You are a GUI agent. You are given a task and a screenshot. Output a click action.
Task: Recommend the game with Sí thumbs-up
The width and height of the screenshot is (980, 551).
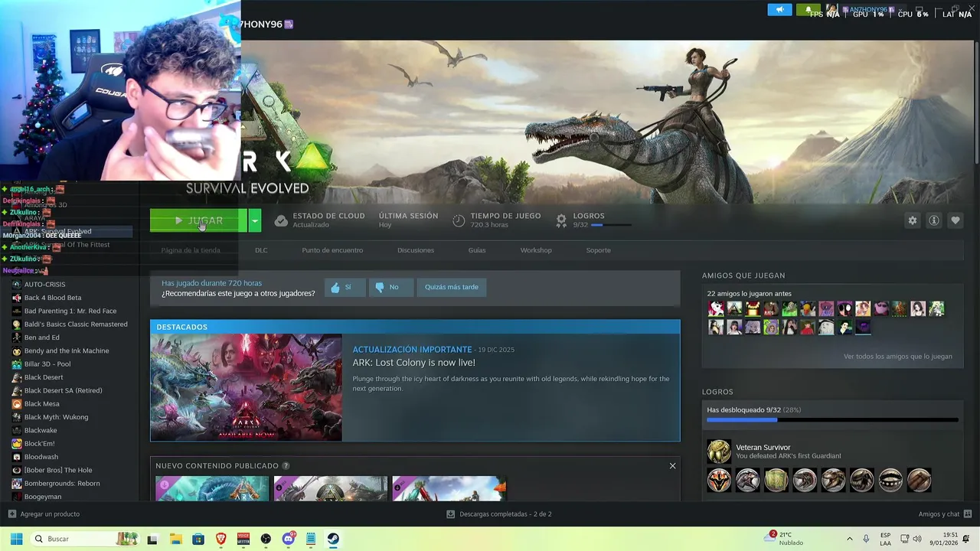click(345, 287)
